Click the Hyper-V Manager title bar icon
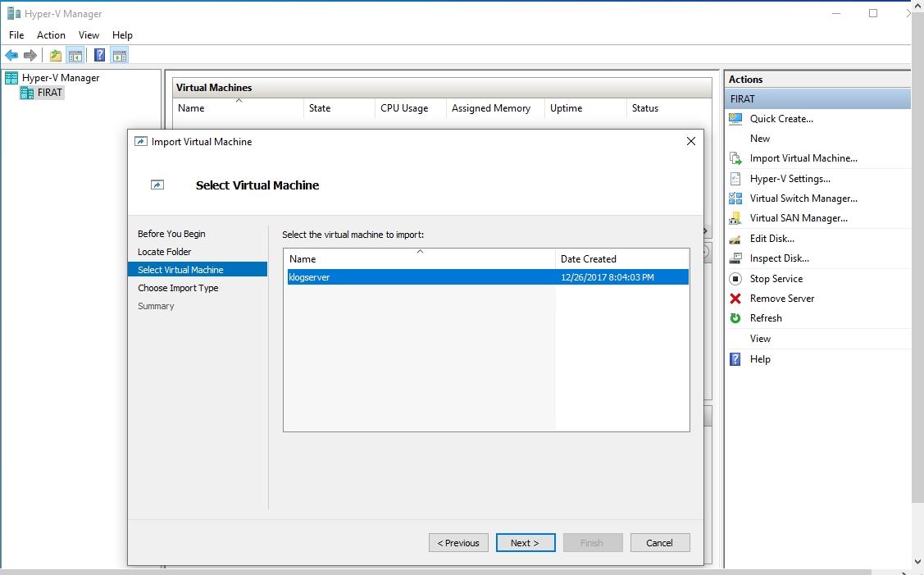The image size is (924, 575). pyautogui.click(x=13, y=13)
